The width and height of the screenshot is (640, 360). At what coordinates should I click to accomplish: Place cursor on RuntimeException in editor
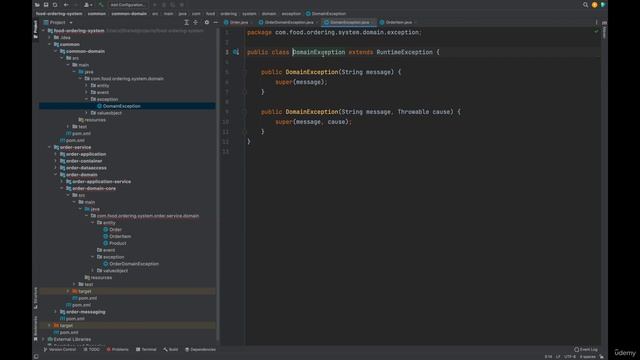404,52
